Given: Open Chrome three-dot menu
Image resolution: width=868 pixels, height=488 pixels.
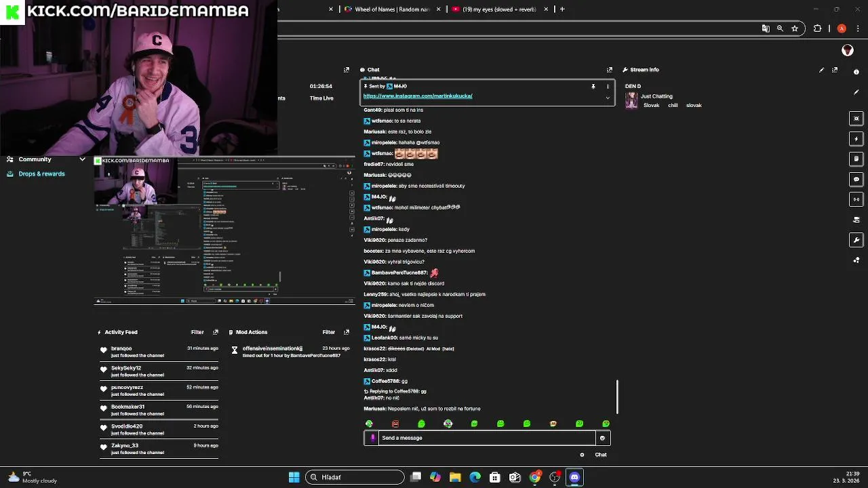Looking at the screenshot, I should [856, 28].
